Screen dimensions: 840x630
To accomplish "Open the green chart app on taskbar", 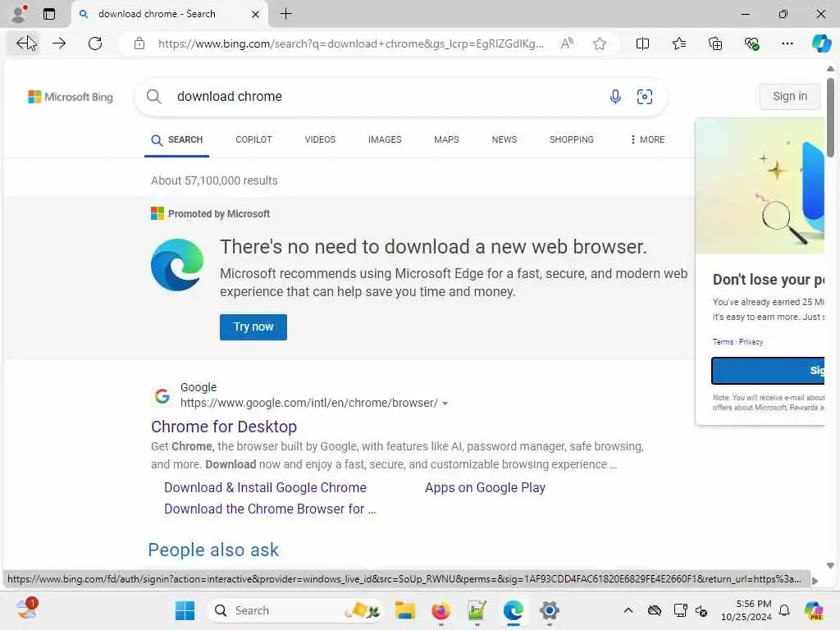I will tap(477, 610).
